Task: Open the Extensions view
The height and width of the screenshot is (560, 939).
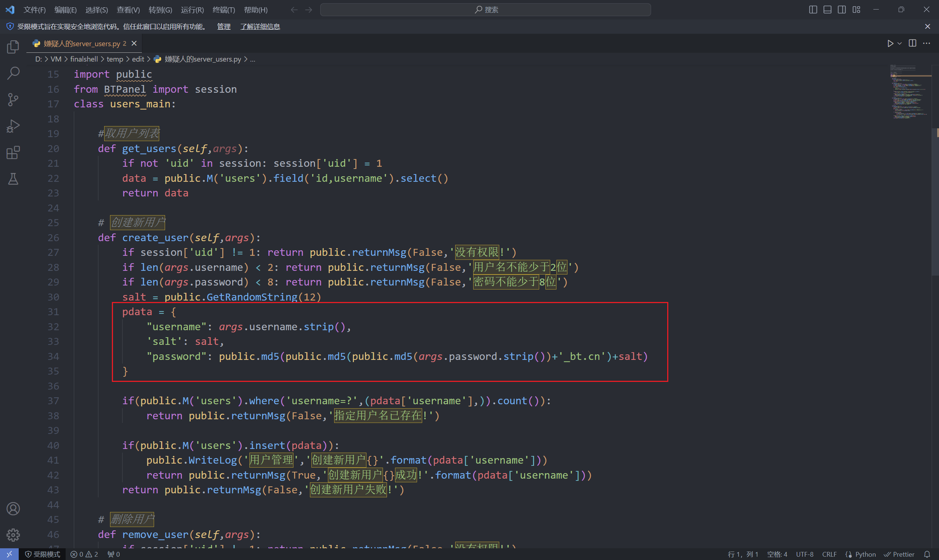Action: coord(13,152)
